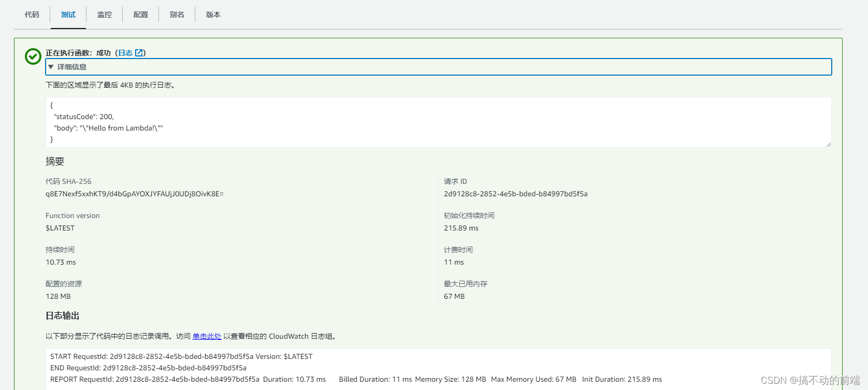Image resolution: width=868 pixels, height=390 pixels.
Task: Click the external link icon beside 日志
Action: 139,53
